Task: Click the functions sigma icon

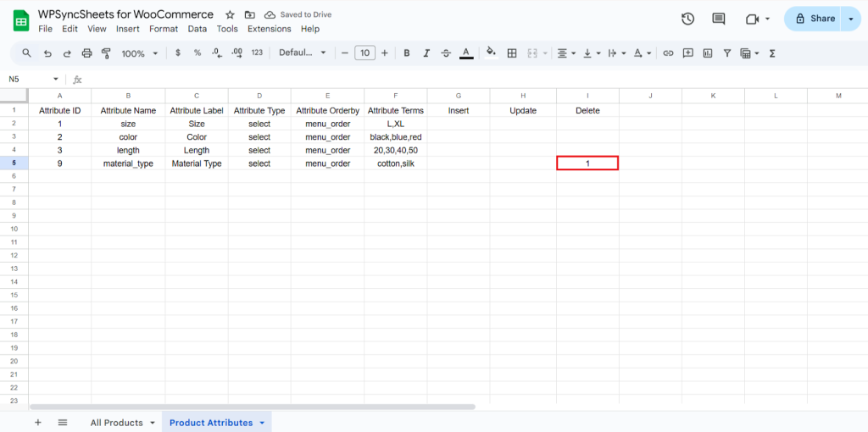Action: pyautogui.click(x=772, y=53)
